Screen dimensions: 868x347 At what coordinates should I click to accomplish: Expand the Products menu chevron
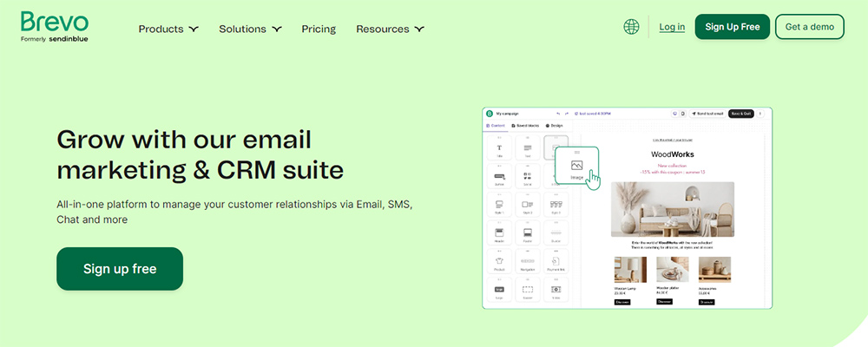(194, 29)
